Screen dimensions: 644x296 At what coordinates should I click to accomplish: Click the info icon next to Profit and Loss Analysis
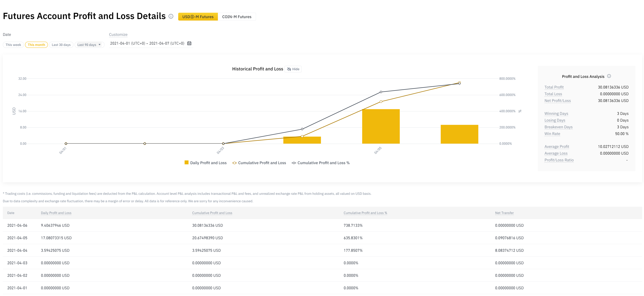(x=609, y=76)
